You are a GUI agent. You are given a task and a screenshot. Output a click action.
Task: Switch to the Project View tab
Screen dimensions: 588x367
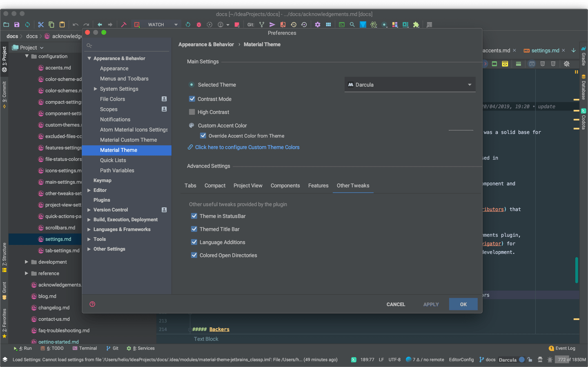pyautogui.click(x=247, y=185)
